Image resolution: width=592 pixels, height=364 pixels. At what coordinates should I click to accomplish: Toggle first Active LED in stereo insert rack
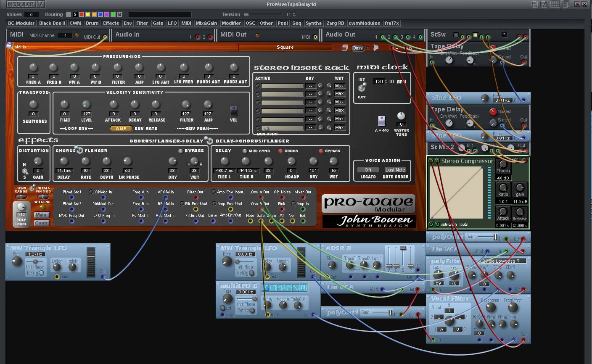(258, 86)
